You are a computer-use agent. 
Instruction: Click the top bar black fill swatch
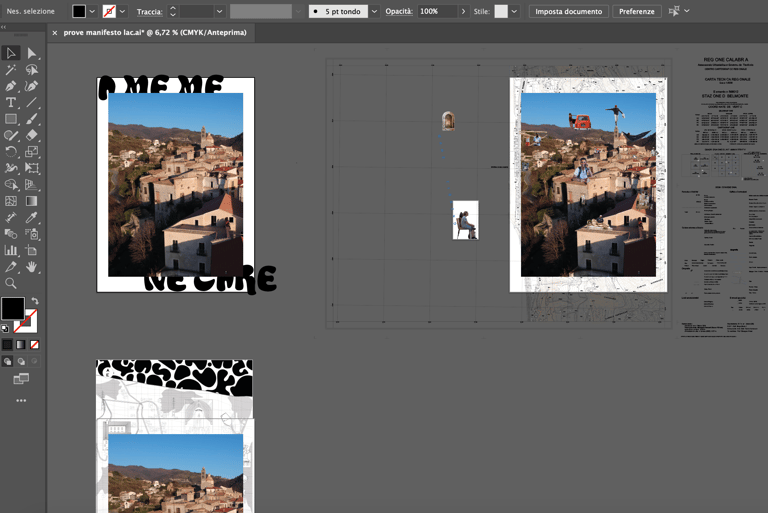pyautogui.click(x=79, y=11)
